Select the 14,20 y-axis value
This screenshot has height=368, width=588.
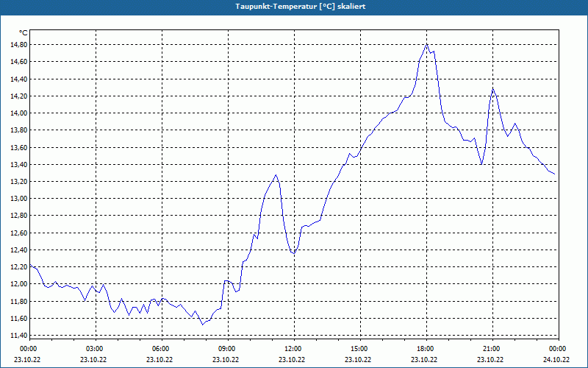[19, 96]
